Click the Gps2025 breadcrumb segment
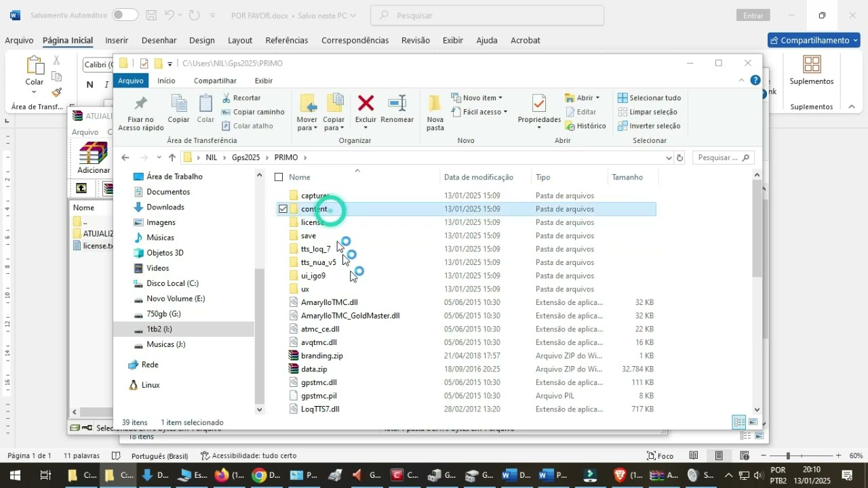The height and width of the screenshot is (488, 868). (x=245, y=157)
